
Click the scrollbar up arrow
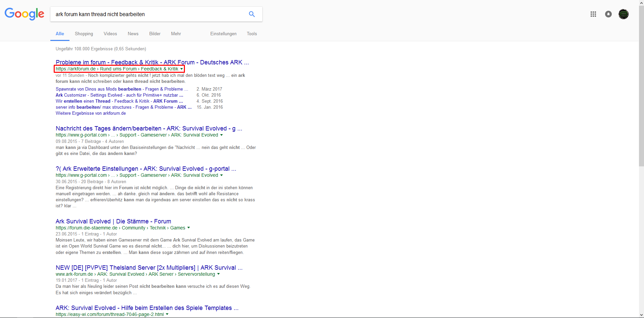coord(641,3)
